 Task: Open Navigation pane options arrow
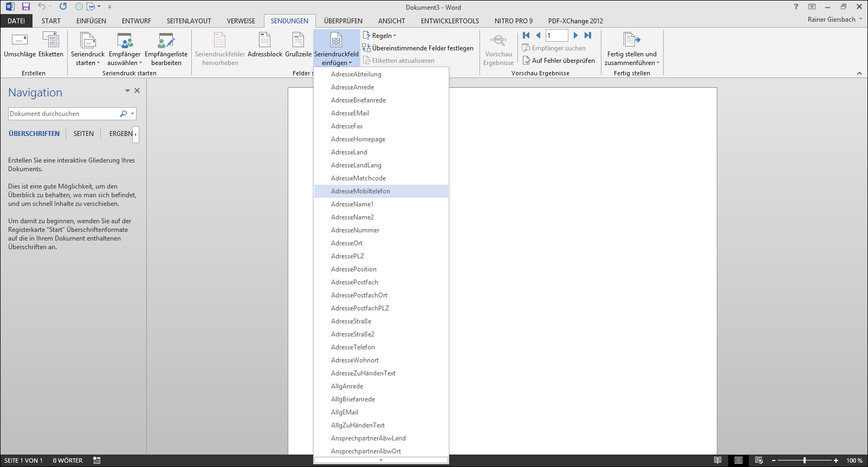[127, 90]
